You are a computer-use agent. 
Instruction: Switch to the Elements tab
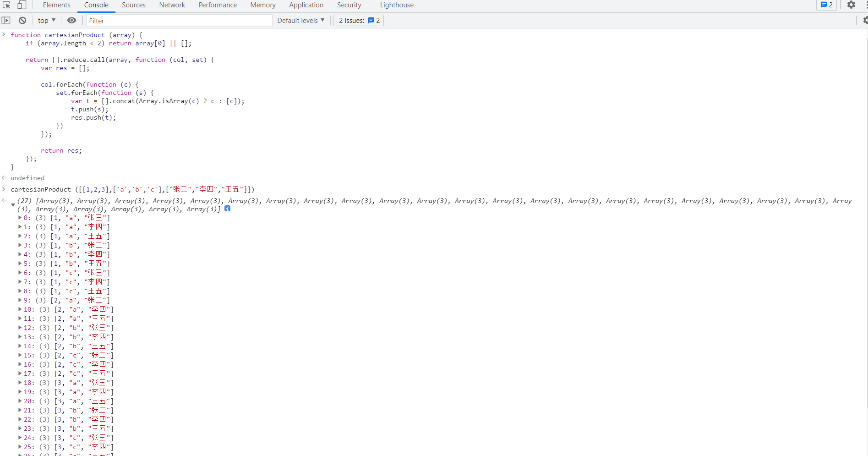[x=57, y=5]
